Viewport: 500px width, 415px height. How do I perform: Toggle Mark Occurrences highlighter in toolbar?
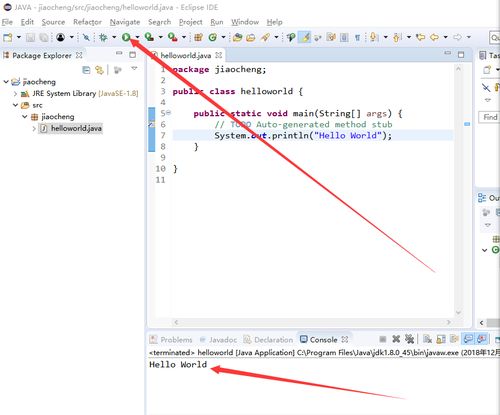point(305,37)
